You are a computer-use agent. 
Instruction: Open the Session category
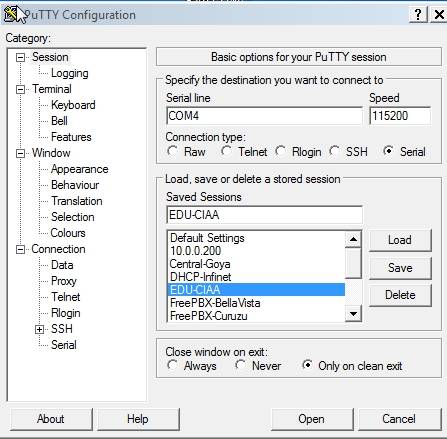[50, 57]
